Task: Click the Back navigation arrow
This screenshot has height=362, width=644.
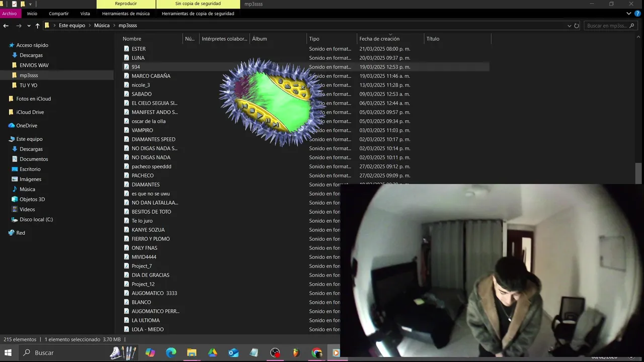Action: point(6,26)
